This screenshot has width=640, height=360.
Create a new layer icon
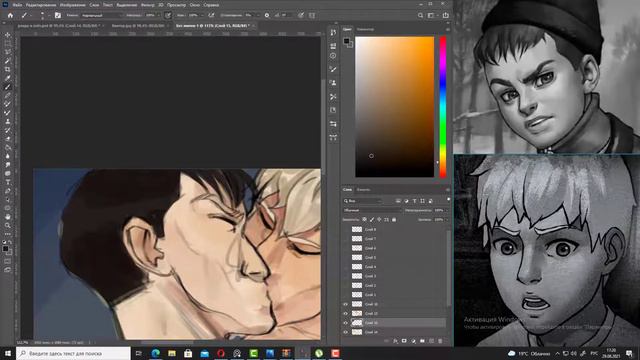(x=431, y=341)
